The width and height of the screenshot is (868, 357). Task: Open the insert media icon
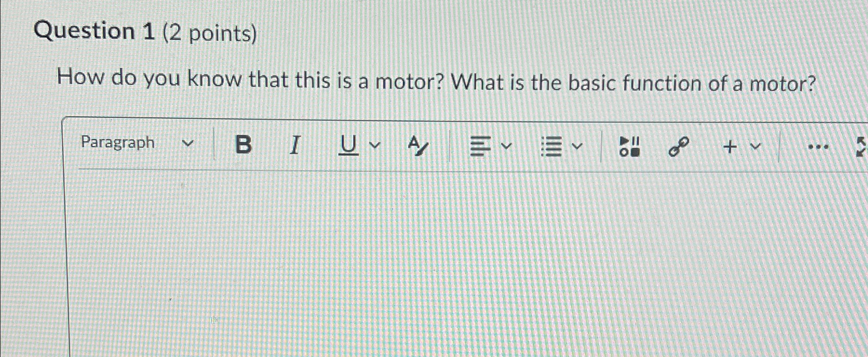[629, 146]
